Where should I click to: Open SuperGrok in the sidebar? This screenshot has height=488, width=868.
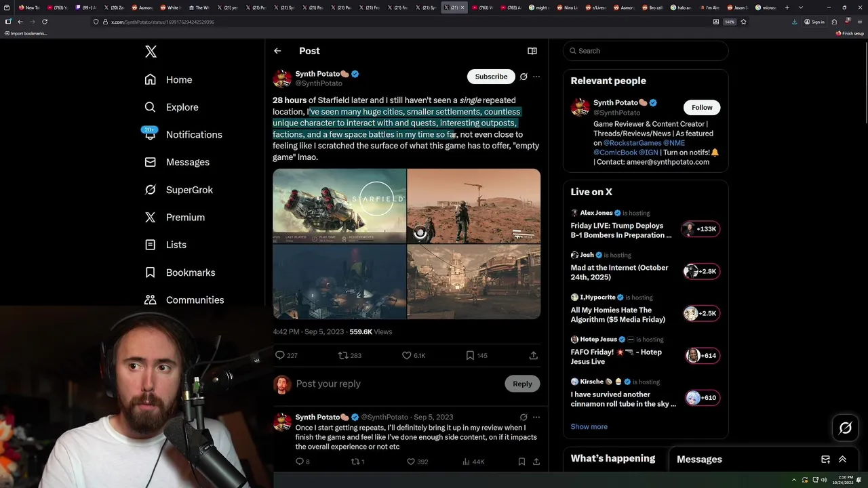coord(178,190)
